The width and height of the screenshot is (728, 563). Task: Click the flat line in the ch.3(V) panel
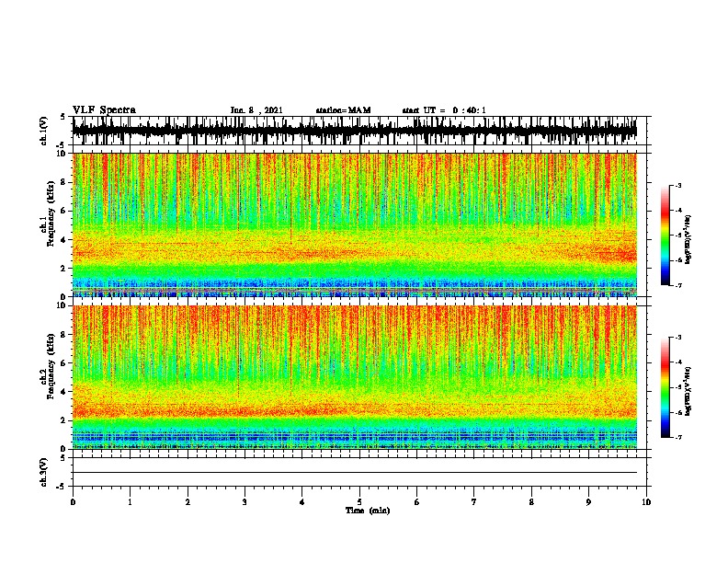[x=355, y=473]
